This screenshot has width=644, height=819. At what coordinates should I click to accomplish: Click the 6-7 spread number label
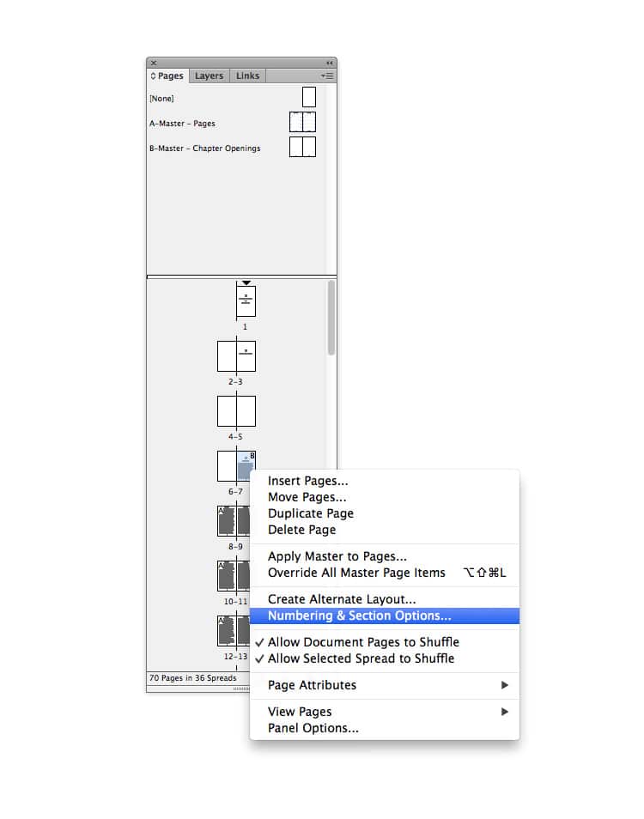[235, 492]
